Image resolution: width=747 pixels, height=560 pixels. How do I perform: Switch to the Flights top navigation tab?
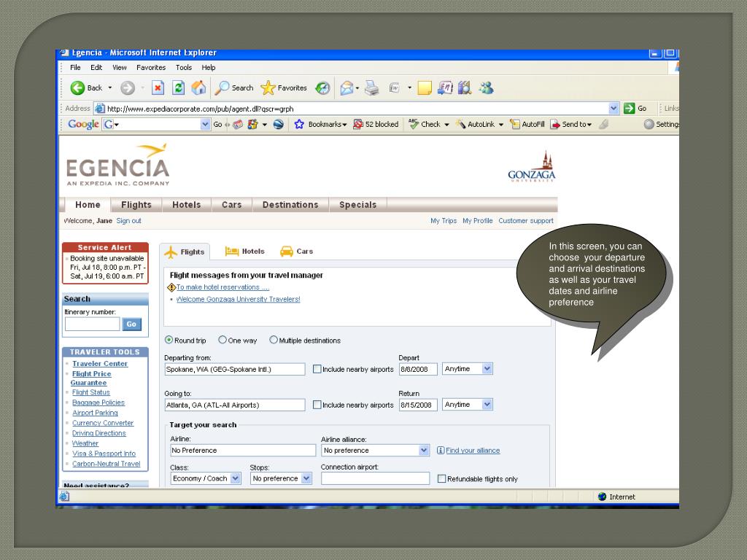tap(136, 205)
